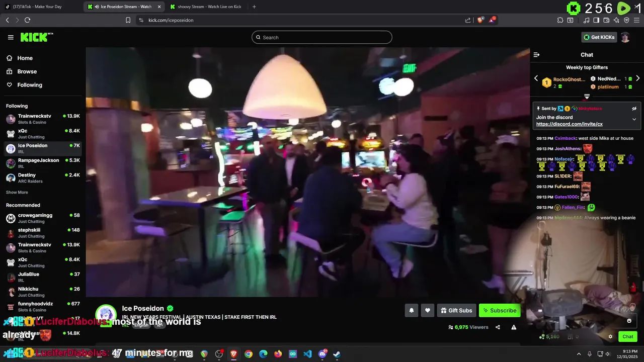
Task: Show previous weekly top gifter
Action: (x=536, y=78)
